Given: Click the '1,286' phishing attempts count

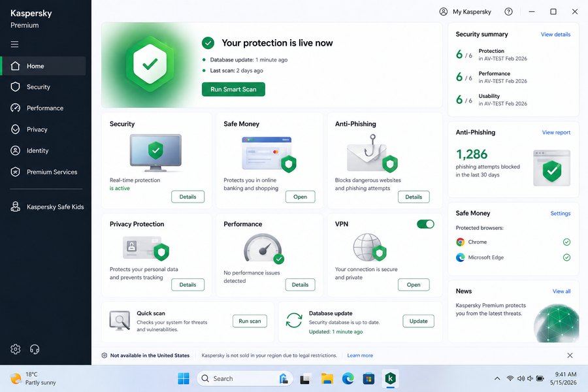Looking at the screenshot, I should pos(471,154).
